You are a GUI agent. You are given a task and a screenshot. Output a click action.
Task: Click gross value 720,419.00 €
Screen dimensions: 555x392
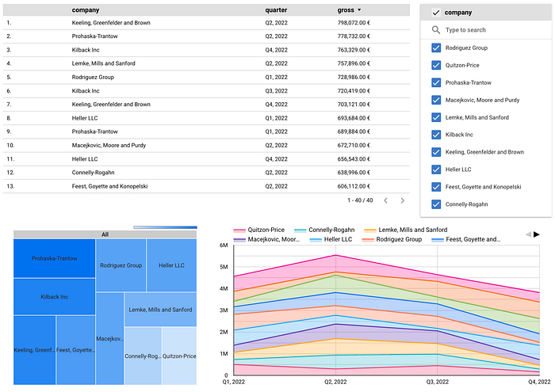point(354,91)
